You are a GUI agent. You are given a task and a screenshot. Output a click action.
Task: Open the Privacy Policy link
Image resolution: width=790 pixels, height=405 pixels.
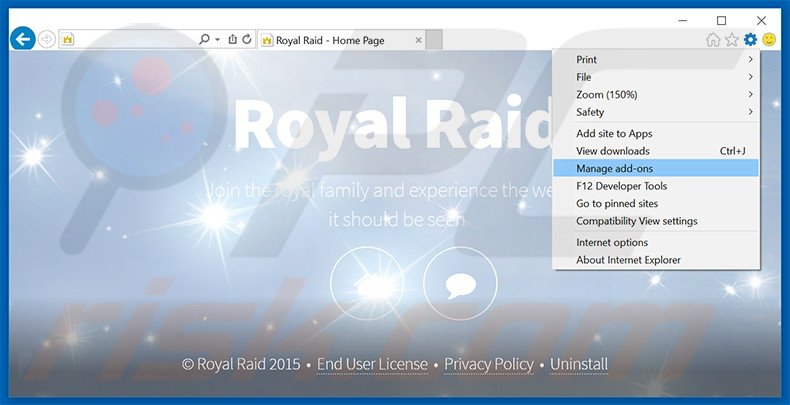tap(489, 364)
